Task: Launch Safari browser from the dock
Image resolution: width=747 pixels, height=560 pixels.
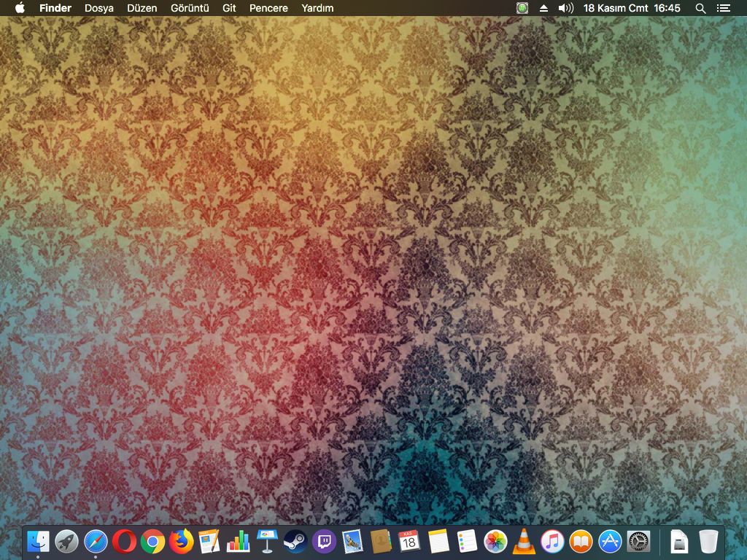Action: pos(96,541)
